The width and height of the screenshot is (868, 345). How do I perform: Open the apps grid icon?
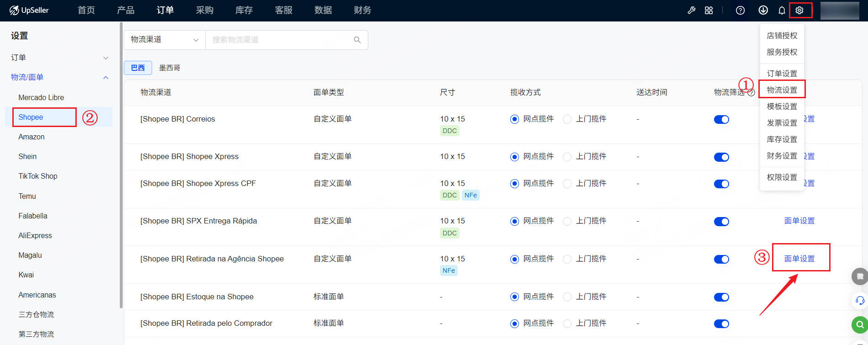tap(709, 10)
